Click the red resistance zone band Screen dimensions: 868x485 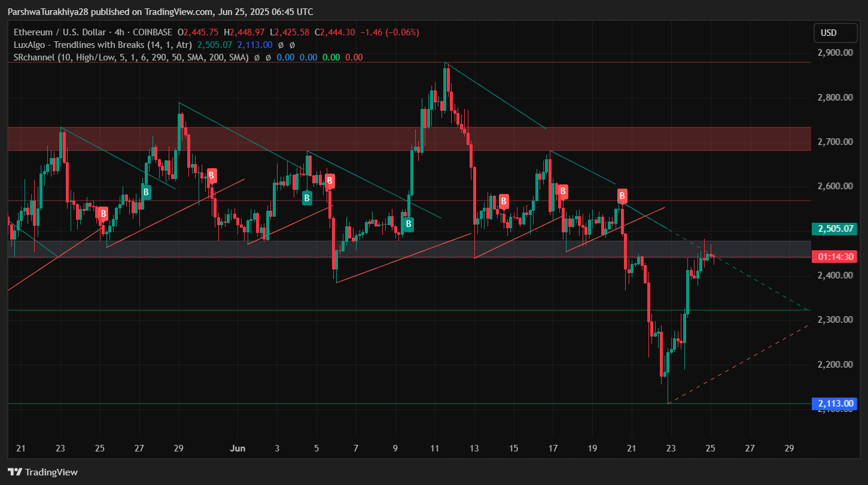[409, 138]
